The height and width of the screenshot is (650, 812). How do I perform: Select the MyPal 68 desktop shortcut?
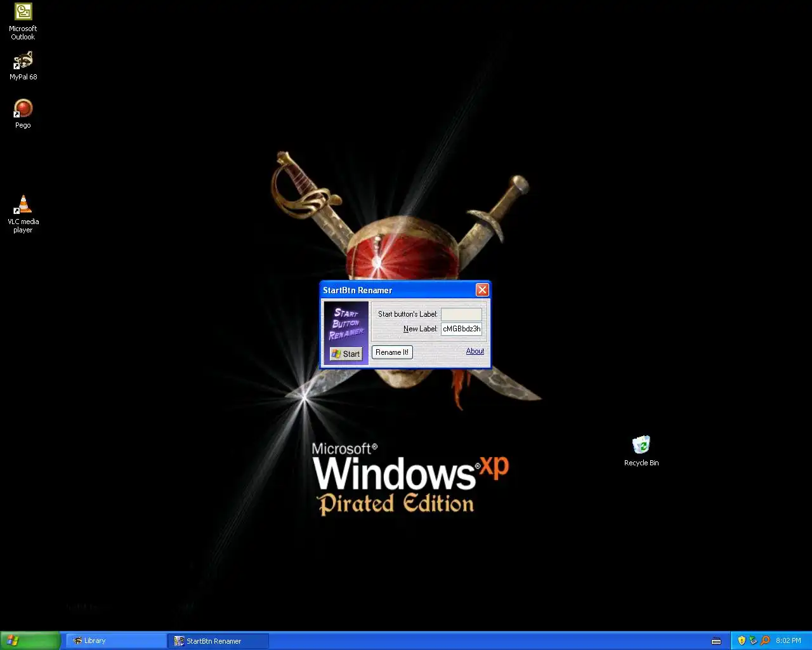click(23, 65)
